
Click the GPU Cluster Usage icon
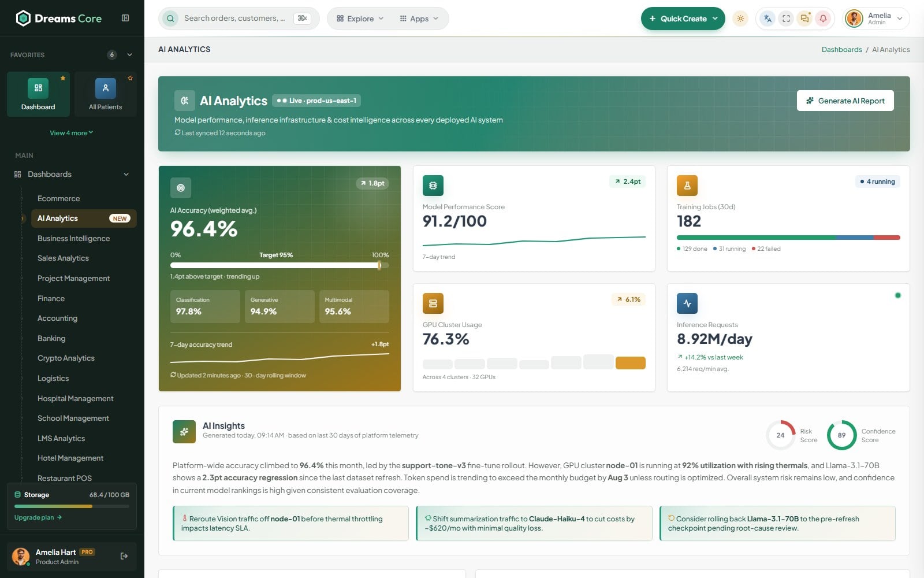pyautogui.click(x=433, y=303)
